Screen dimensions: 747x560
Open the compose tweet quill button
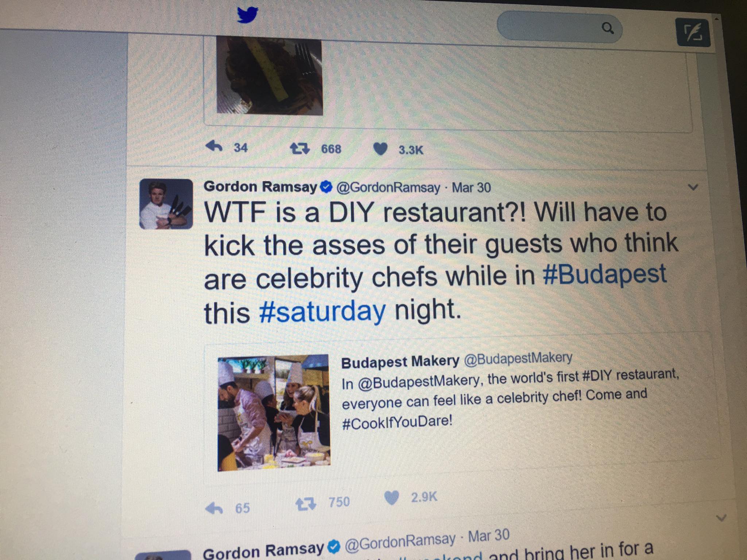coord(693,33)
